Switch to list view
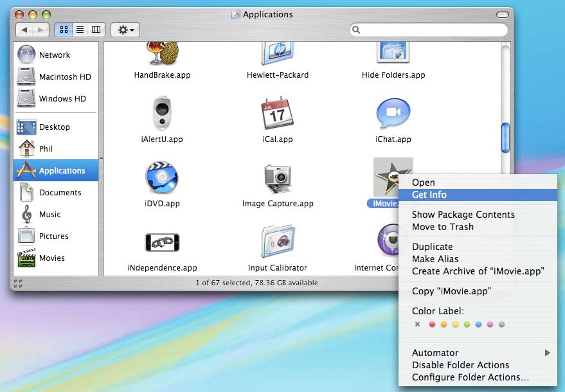The image size is (565, 392). pos(80,30)
